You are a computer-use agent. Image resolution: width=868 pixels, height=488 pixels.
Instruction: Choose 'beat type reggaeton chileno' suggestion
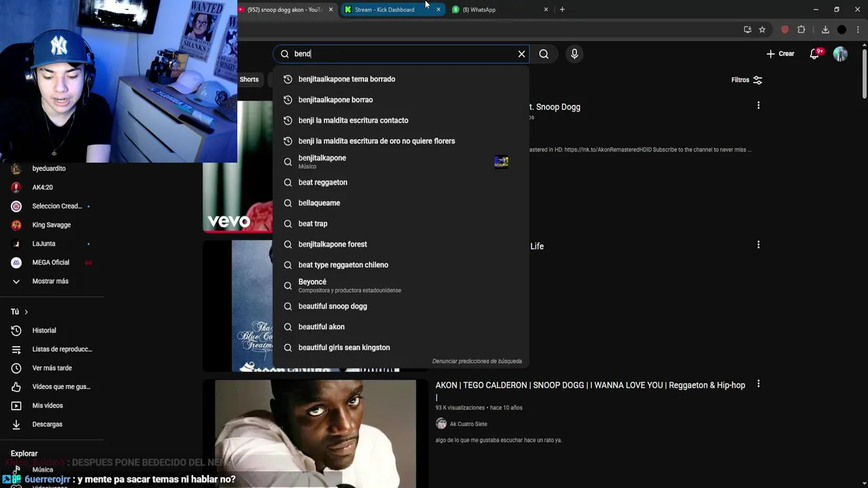click(x=400, y=265)
